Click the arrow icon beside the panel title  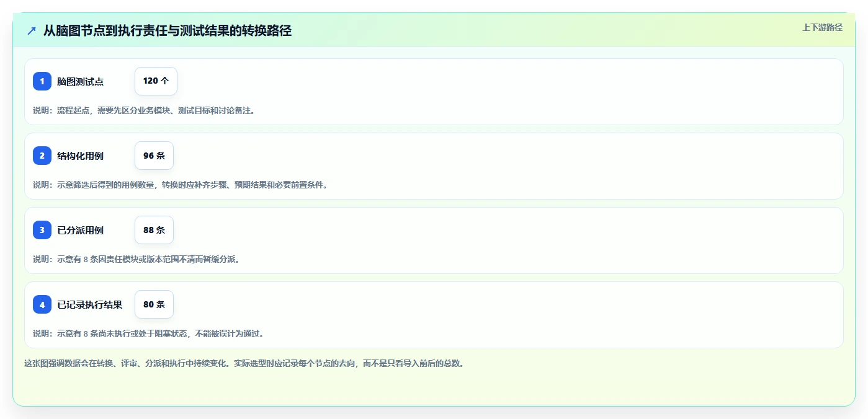click(32, 30)
